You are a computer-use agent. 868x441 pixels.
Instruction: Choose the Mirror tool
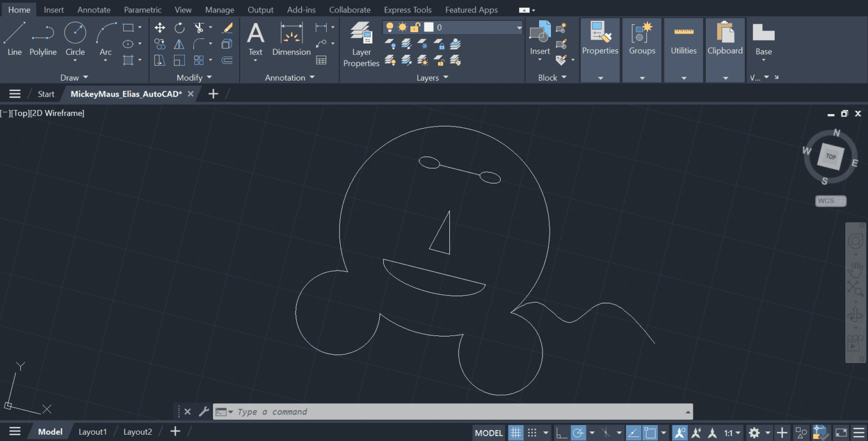click(x=179, y=44)
